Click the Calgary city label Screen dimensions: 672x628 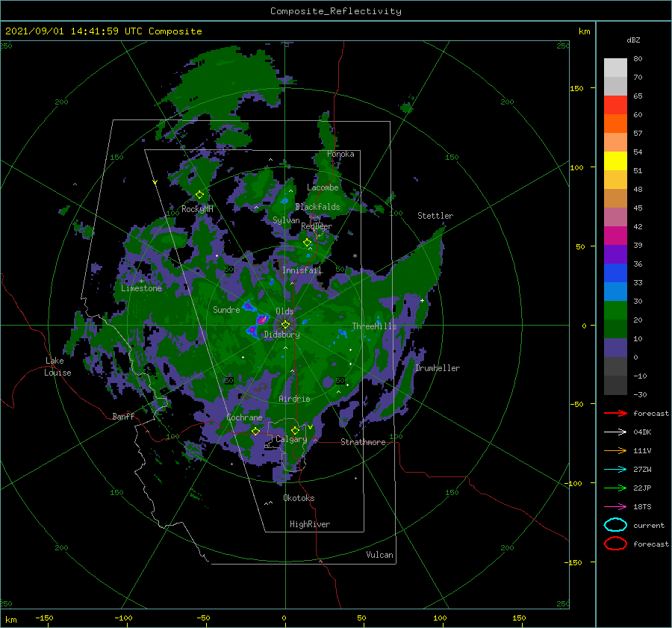(x=291, y=439)
